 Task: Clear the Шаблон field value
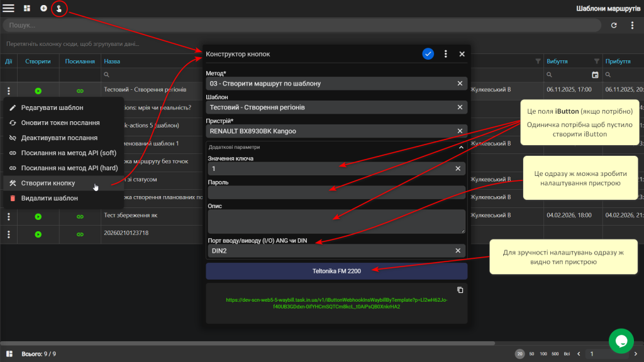click(460, 107)
